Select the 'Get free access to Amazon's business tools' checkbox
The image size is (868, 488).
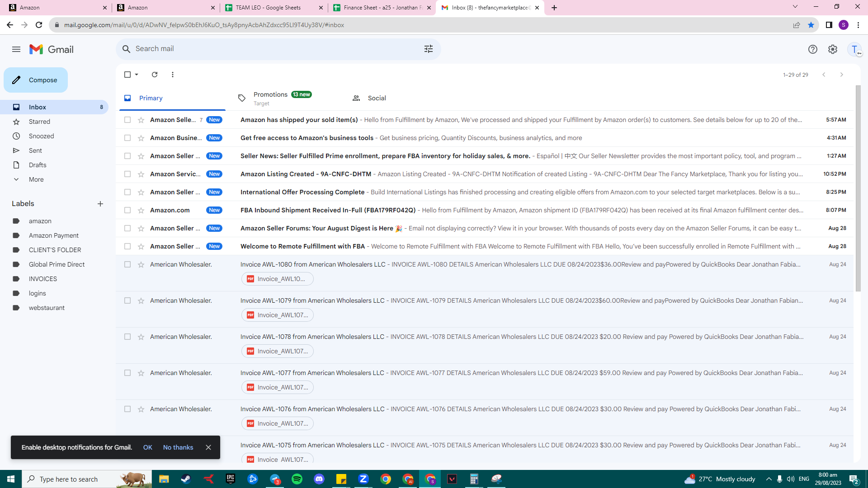tap(127, 138)
